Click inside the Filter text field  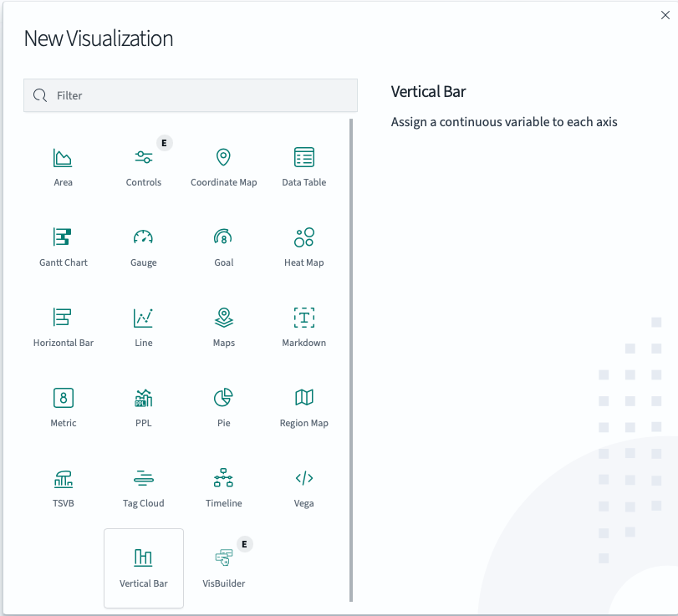(x=191, y=95)
